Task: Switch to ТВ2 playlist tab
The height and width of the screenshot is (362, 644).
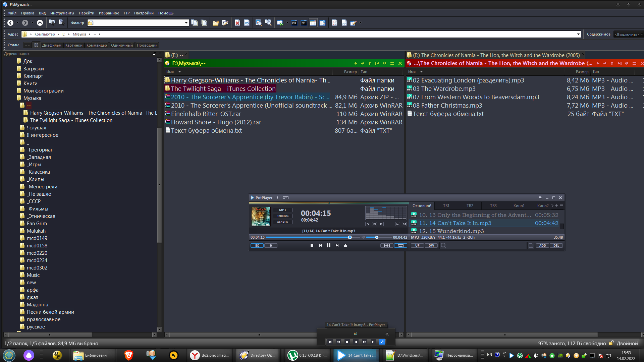Action: click(470, 206)
